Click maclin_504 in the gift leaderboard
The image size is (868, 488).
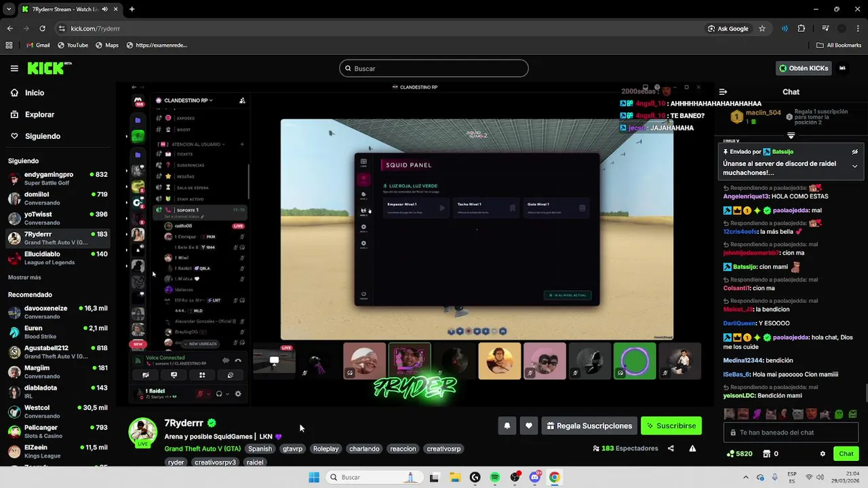click(763, 113)
